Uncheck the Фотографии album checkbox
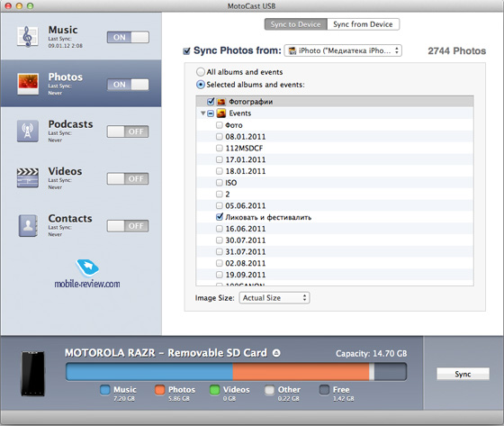 (211, 102)
